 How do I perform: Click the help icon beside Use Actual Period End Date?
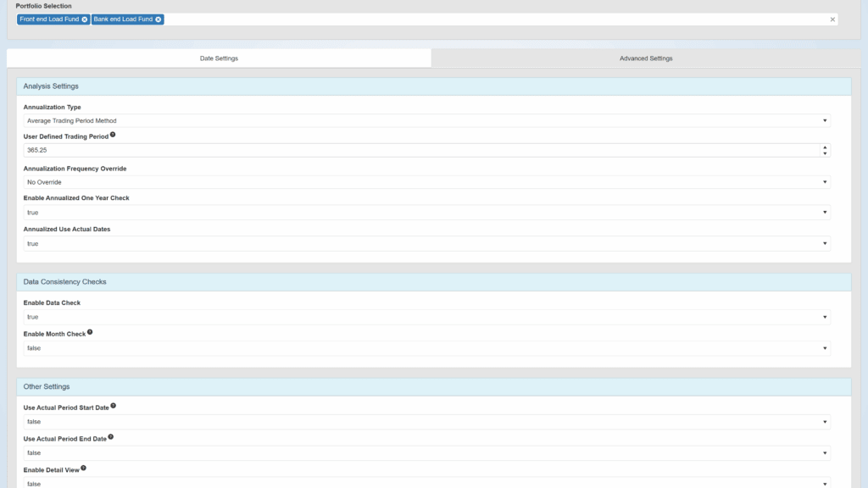point(110,437)
